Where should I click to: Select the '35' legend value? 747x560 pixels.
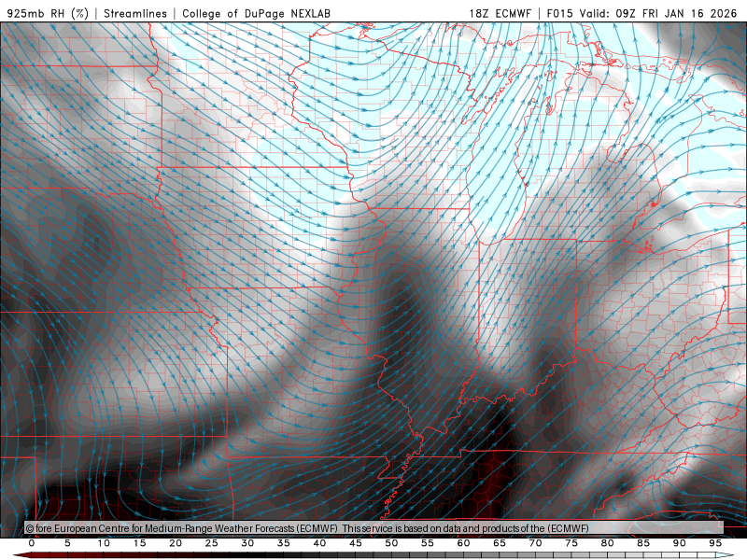click(283, 543)
